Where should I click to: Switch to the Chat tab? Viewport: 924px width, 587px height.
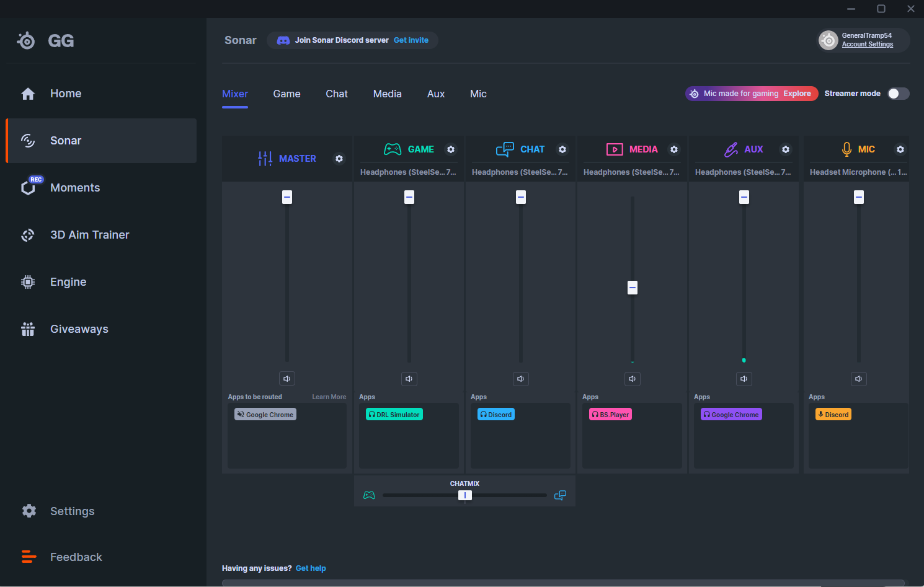(x=337, y=94)
